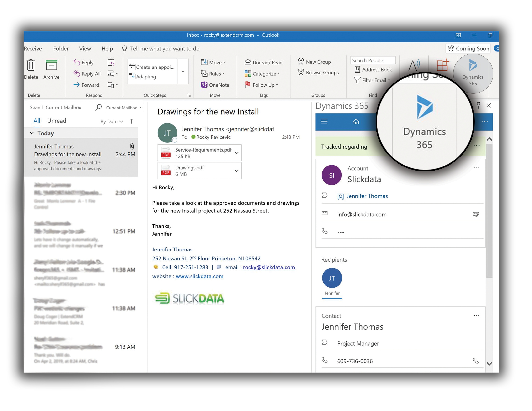This screenshot has width=532, height=411.
Task: Click the mailbox search magnifier icon
Action: coord(98,107)
